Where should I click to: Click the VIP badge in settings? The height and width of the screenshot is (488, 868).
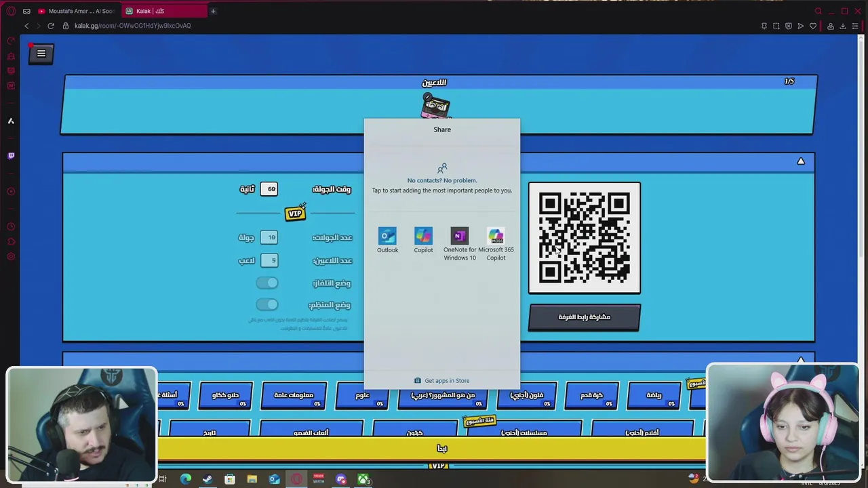[295, 213]
